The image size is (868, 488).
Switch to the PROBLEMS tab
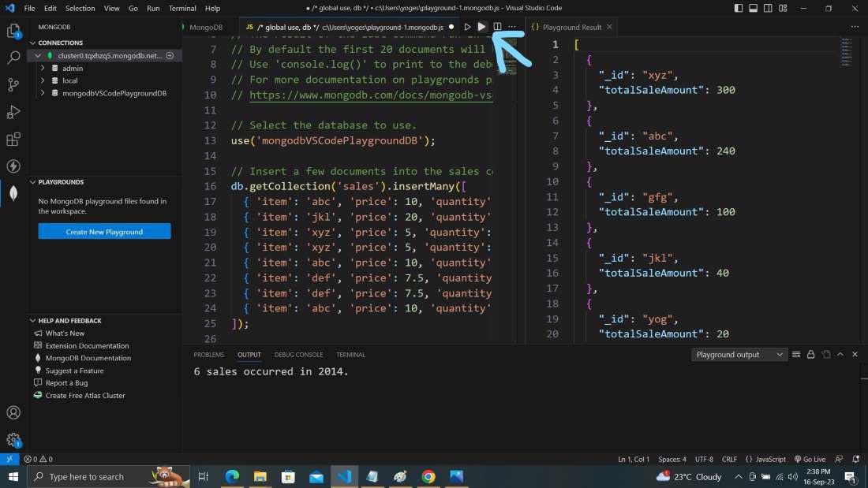(208, 354)
